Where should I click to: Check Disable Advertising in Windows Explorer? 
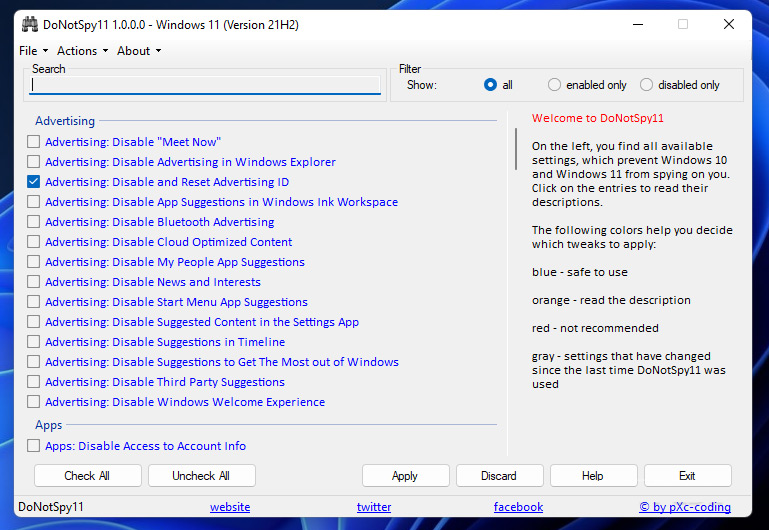tap(33, 162)
